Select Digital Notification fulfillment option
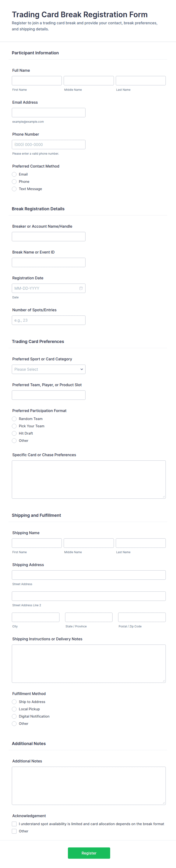The image size is (176, 868). (x=14, y=716)
